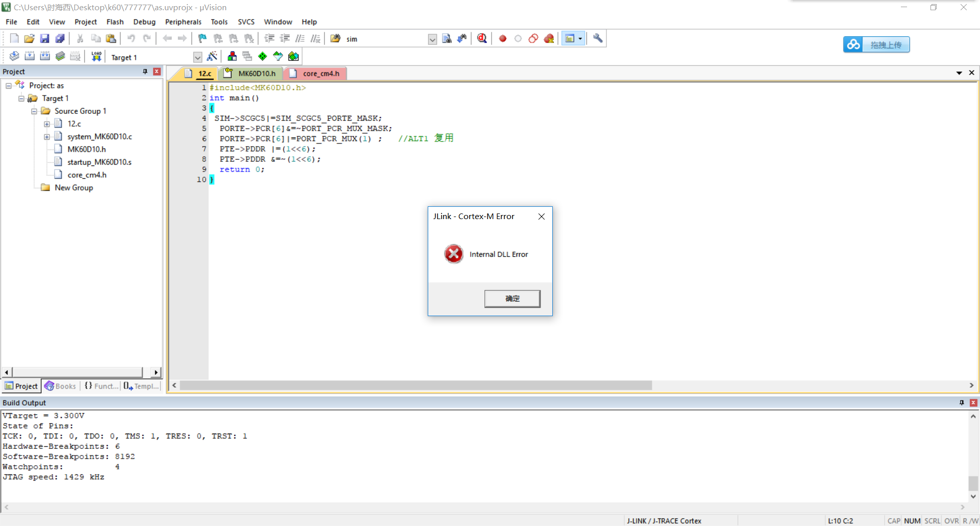Image resolution: width=980 pixels, height=526 pixels.
Task: Close the Project panel
Action: (157, 71)
